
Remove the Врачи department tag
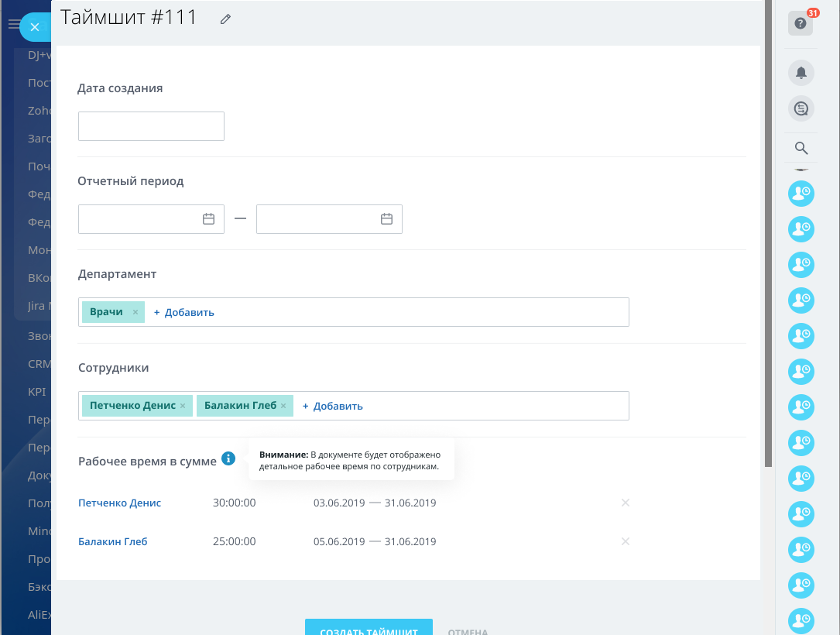(135, 313)
